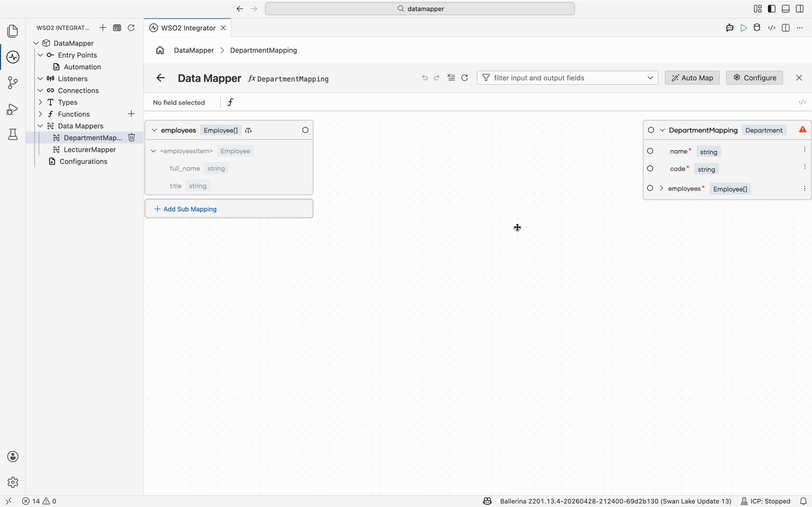Redo the mapping change

437,78
